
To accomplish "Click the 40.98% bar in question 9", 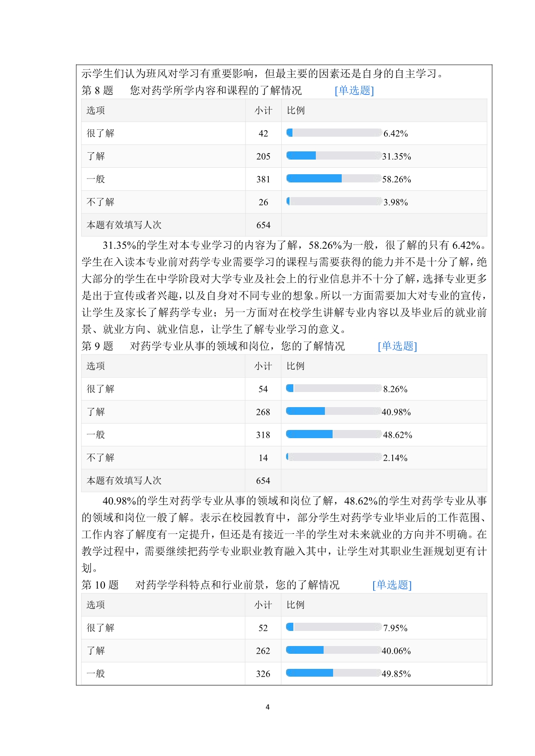I will coord(334,411).
